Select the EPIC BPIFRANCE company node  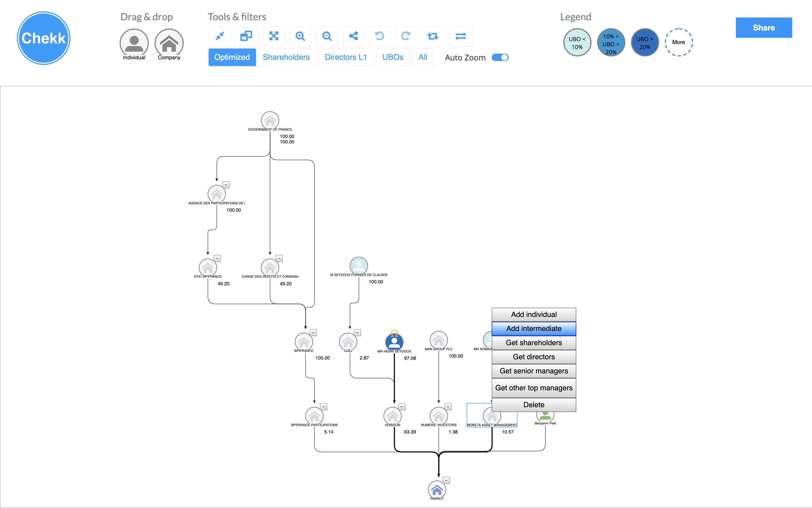tap(208, 268)
